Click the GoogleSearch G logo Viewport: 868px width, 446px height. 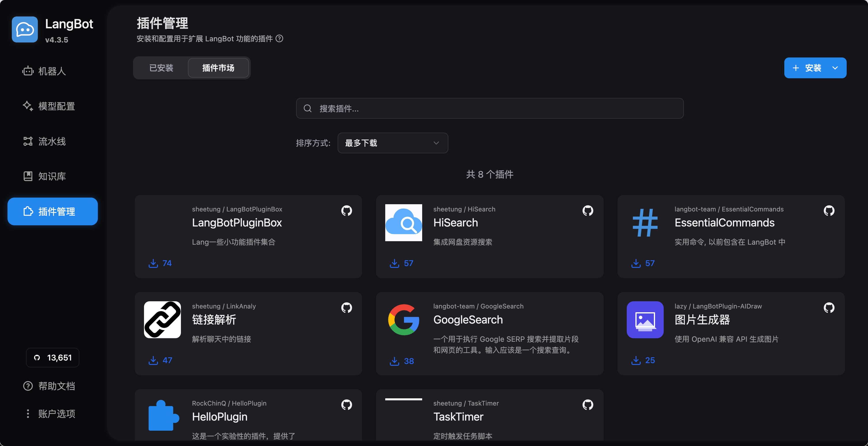pyautogui.click(x=404, y=320)
